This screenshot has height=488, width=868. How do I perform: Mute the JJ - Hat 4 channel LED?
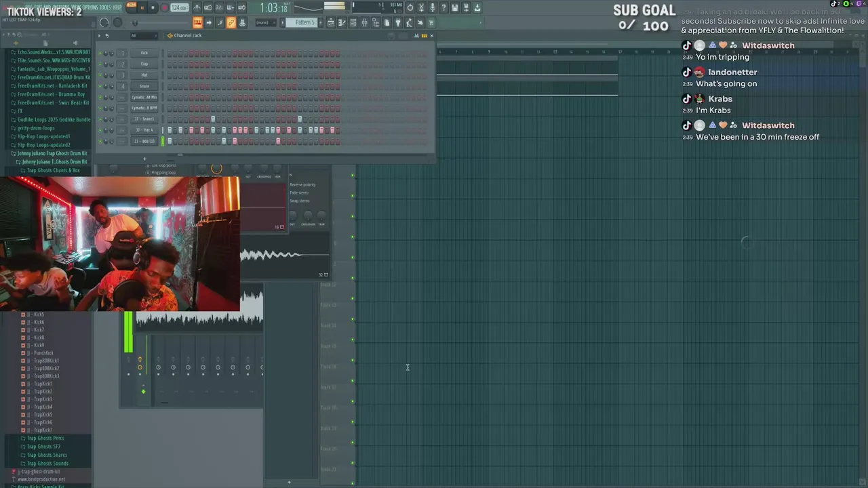[x=100, y=130]
